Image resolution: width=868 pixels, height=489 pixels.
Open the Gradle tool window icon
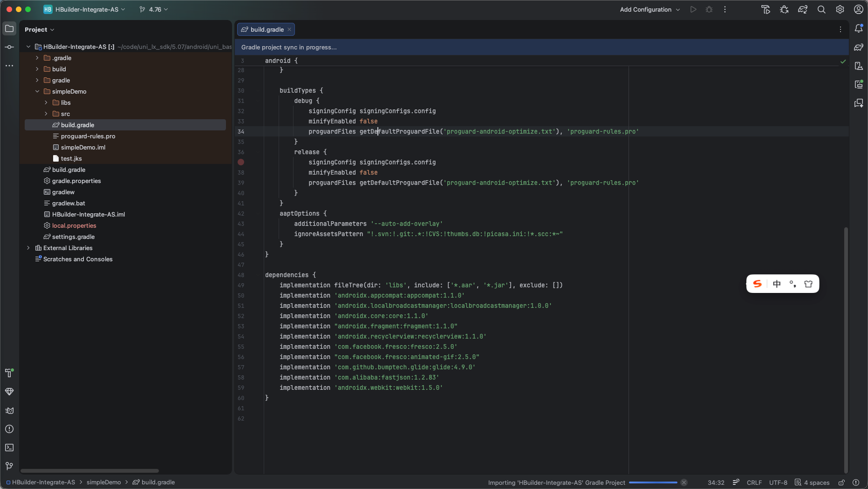[859, 47]
